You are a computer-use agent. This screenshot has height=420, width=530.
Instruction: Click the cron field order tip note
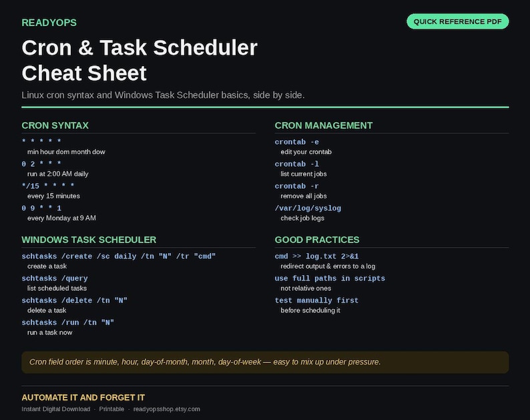coord(265,362)
